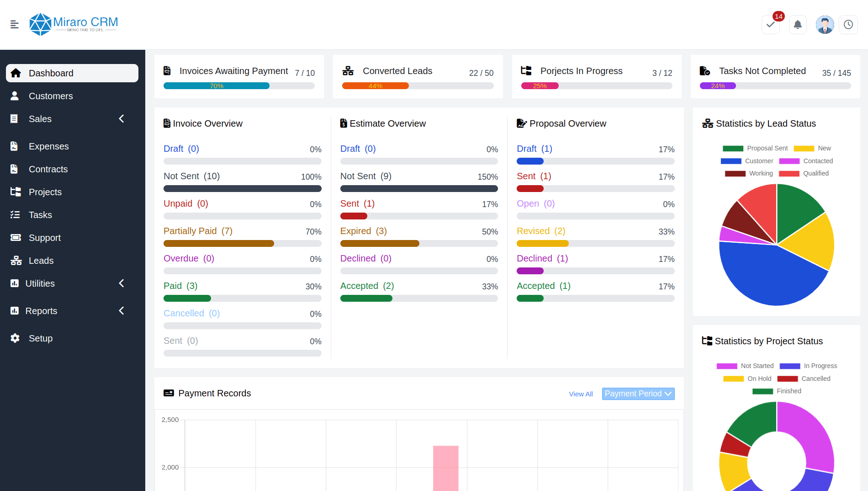Click the Miraro CRM logo
Image resolution: width=868 pixels, height=491 pixels.
[74, 24]
